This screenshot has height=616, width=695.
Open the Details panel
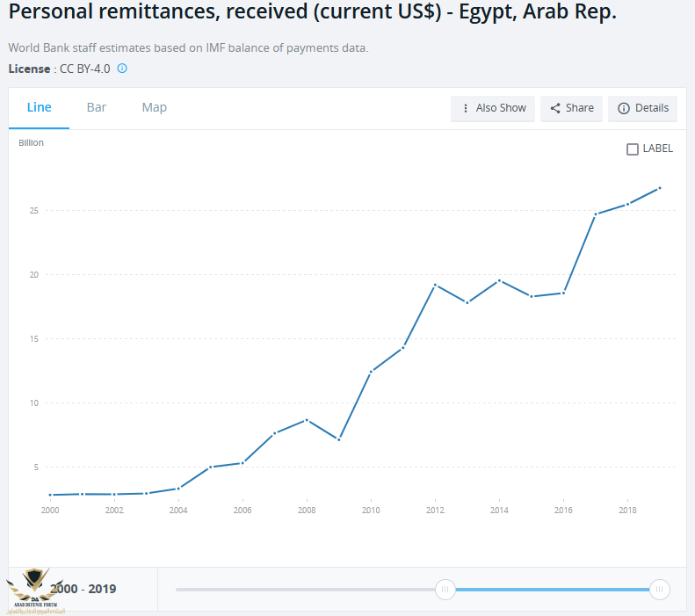click(642, 108)
